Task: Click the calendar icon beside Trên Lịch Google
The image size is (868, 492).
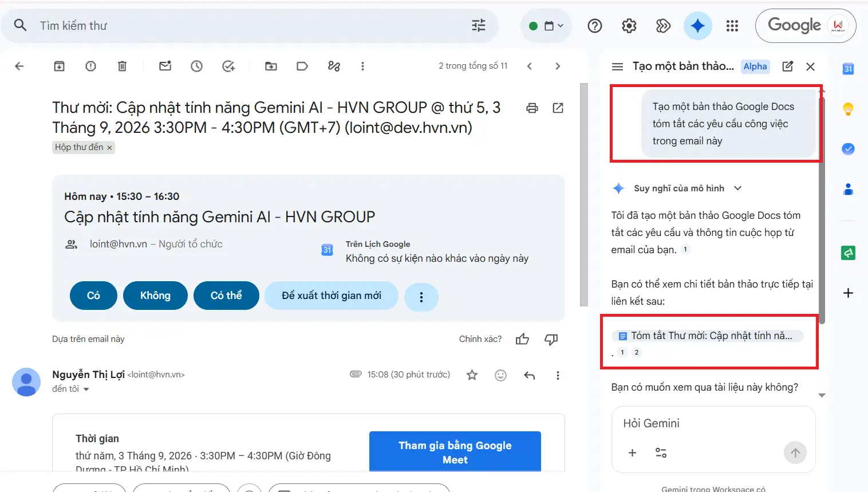Action: 327,250
